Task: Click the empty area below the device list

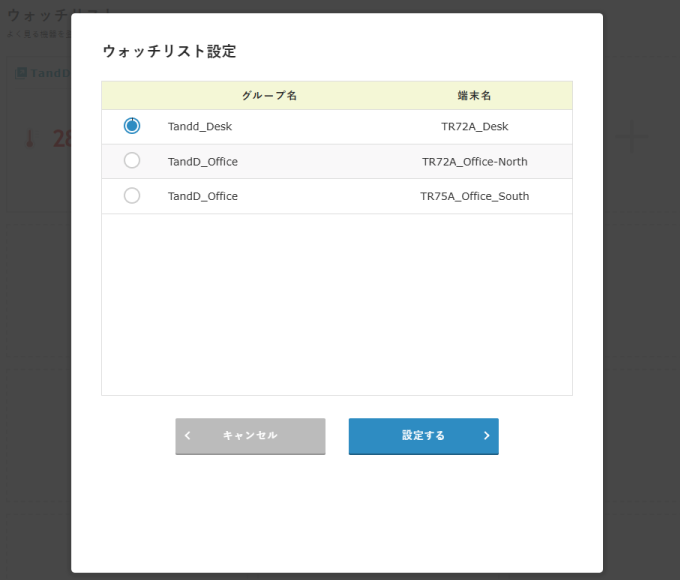Action: [336, 305]
